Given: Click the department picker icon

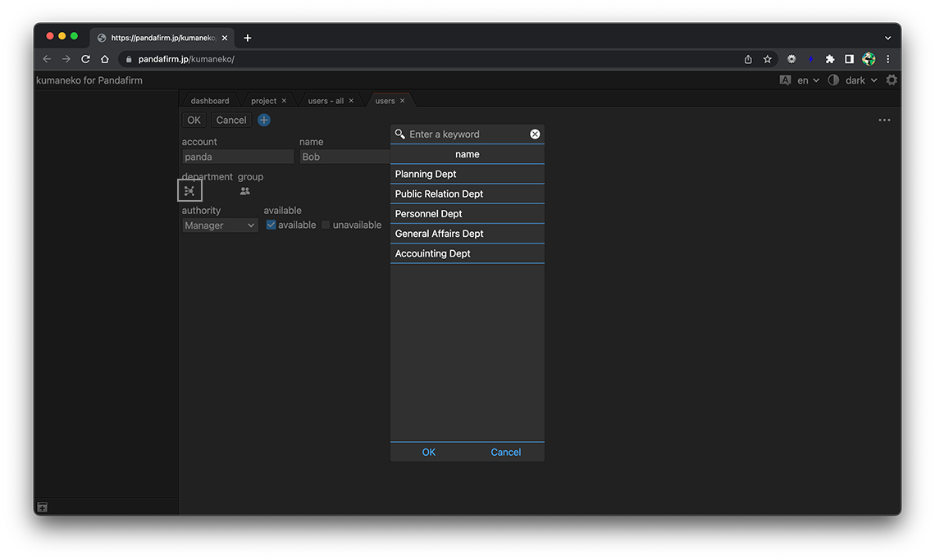Looking at the screenshot, I should coord(189,191).
